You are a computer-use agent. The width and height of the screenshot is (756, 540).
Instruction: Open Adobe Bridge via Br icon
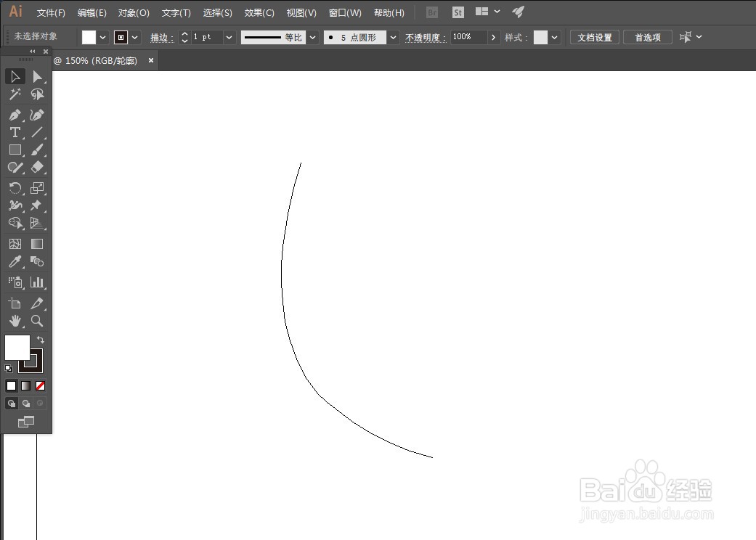point(432,12)
